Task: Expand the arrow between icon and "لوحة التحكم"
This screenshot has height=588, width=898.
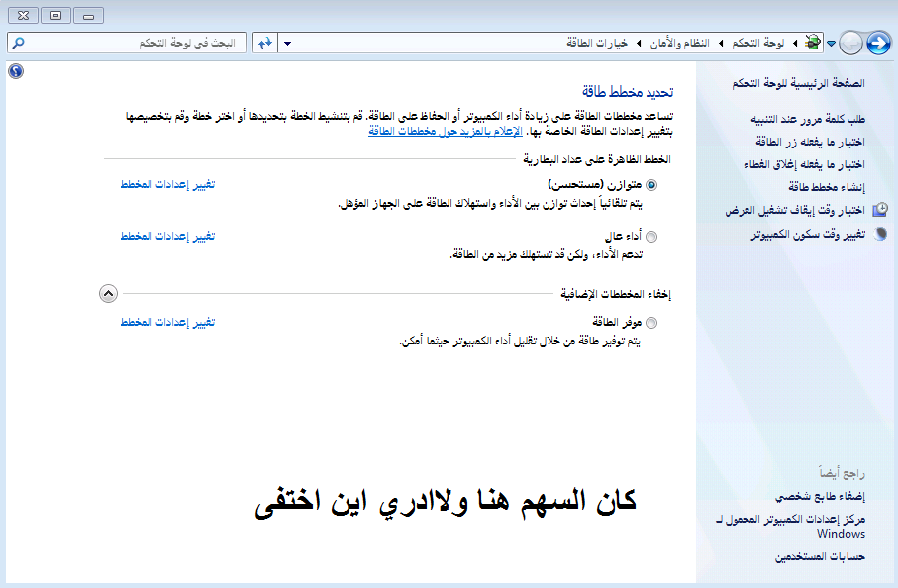Action: (x=795, y=43)
